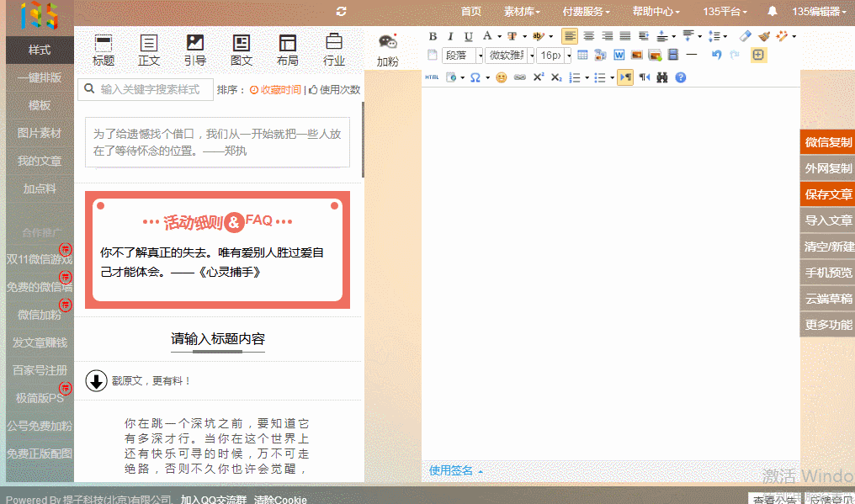The height and width of the screenshot is (504, 855).
Task: Insert a hyperlink using the chain icon
Action: (x=519, y=76)
